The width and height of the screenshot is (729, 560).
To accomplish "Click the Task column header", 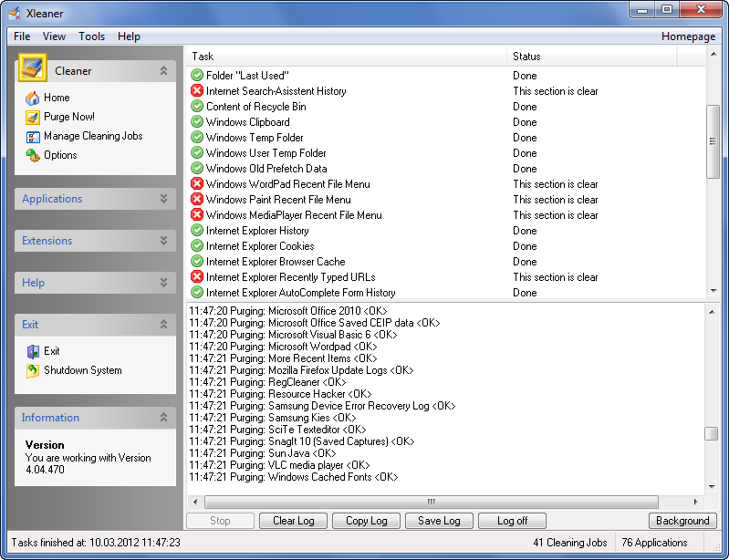I will (347, 57).
